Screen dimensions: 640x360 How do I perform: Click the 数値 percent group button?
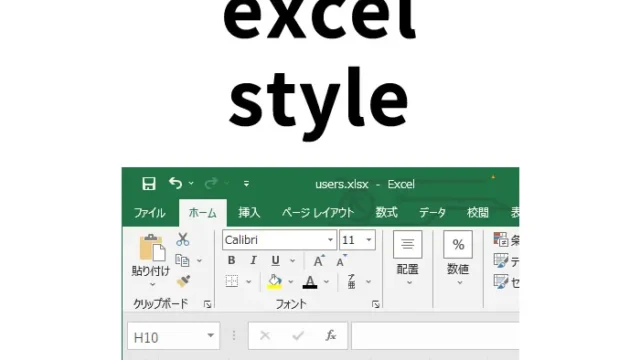458,258
